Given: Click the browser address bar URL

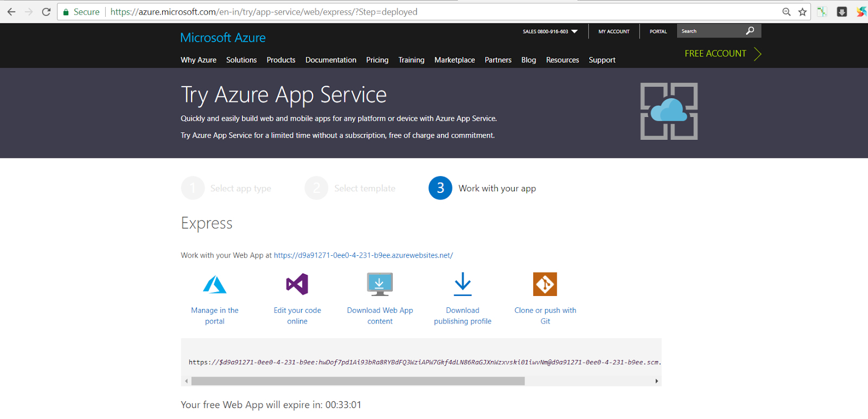Looking at the screenshot, I should coord(264,12).
